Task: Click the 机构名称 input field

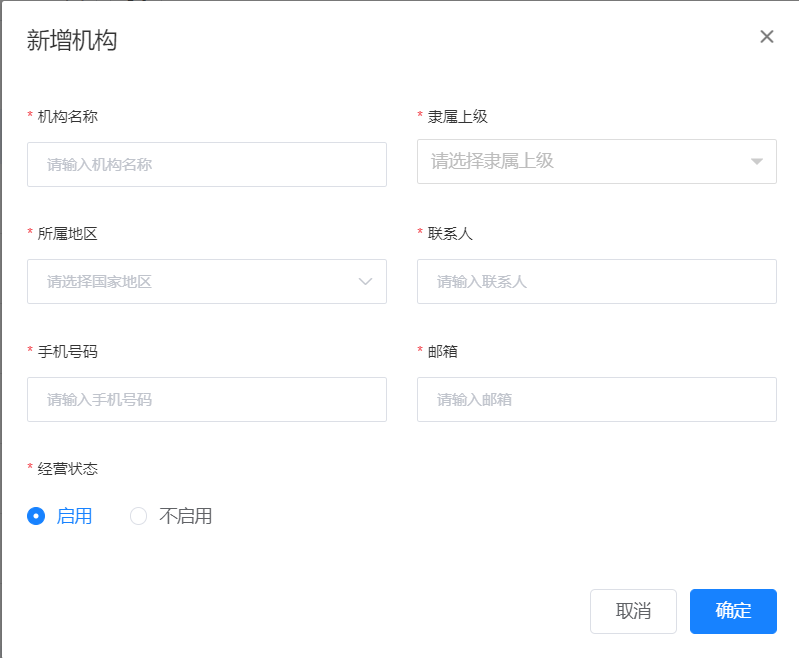Action: point(206,164)
